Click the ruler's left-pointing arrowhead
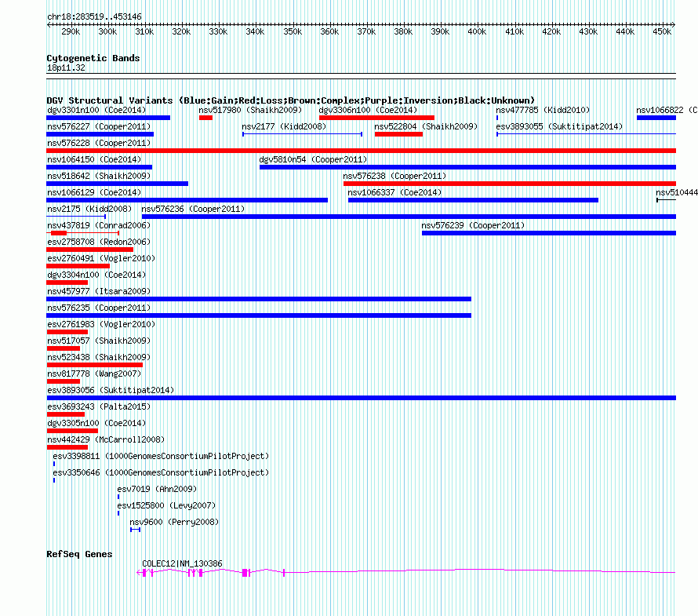Image resolution: width=698 pixels, height=616 pixels. coord(49,24)
